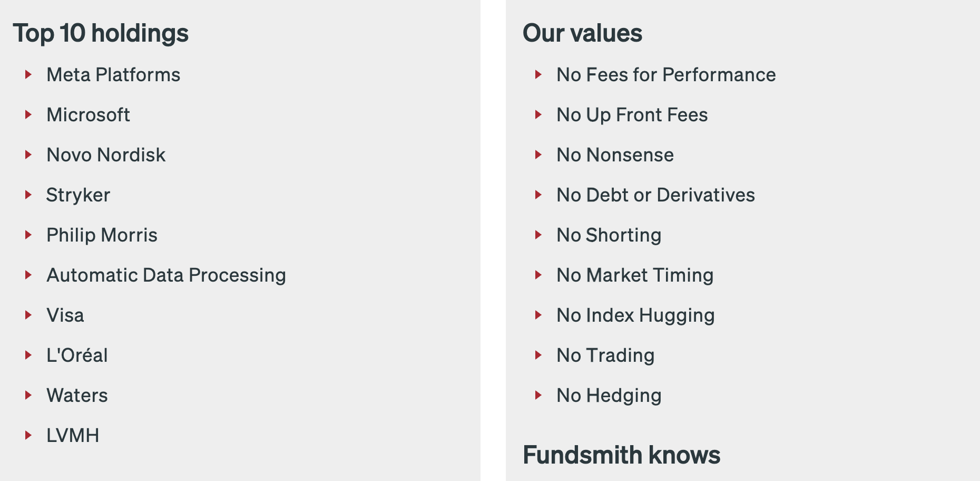Select the No Up Front Fees value
Viewport: 980px width, 481px height.
click(632, 115)
